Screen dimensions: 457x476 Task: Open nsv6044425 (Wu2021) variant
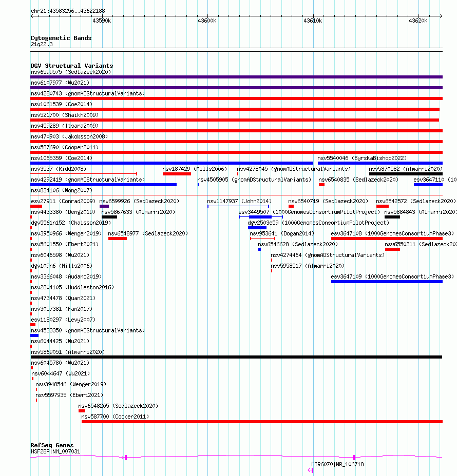60,342
